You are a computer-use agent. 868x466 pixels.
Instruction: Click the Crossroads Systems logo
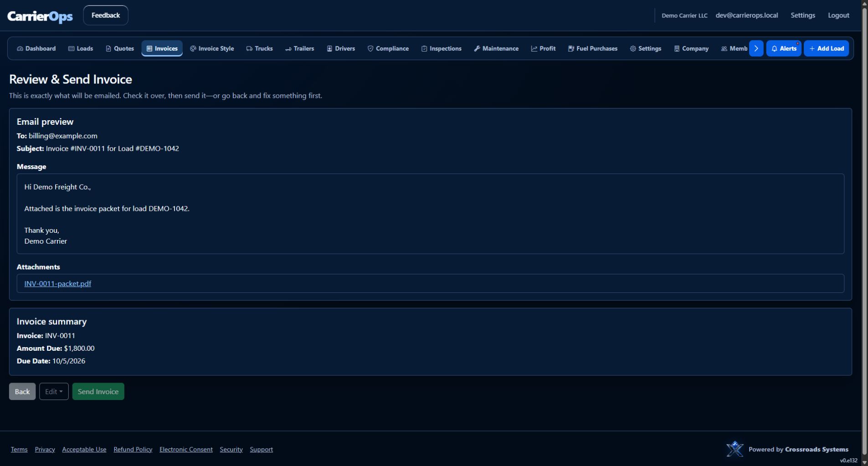(x=734, y=449)
